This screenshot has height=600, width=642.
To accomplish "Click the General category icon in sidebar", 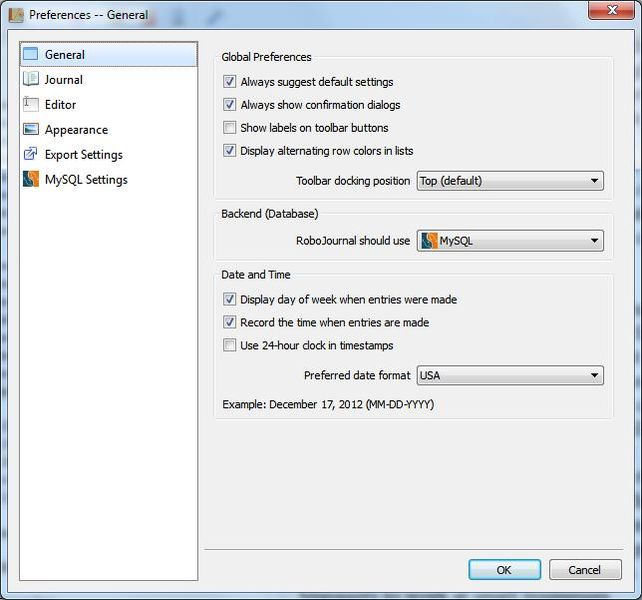I will coord(31,54).
